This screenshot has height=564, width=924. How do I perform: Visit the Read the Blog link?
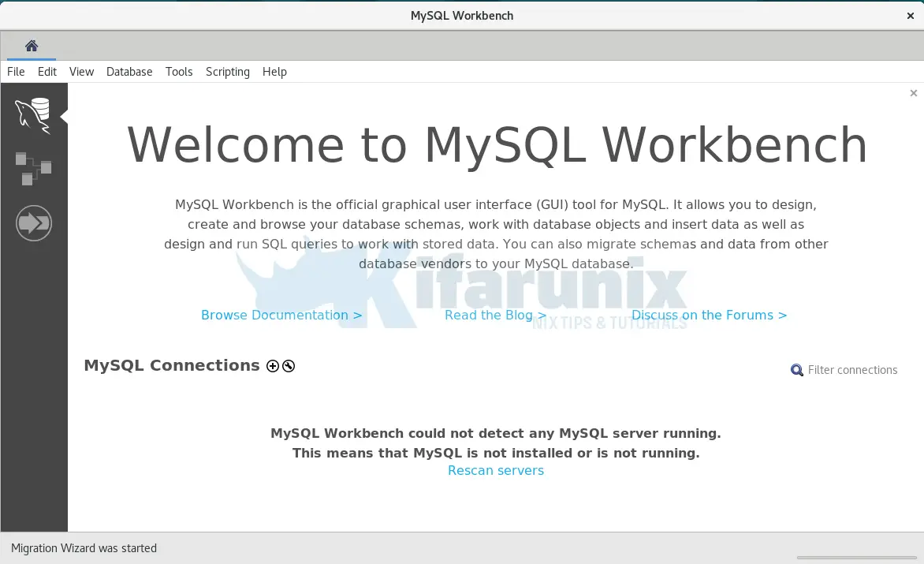point(495,315)
